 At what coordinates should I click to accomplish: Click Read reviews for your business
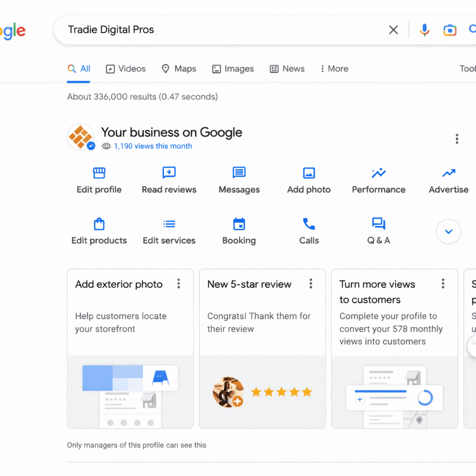click(169, 180)
